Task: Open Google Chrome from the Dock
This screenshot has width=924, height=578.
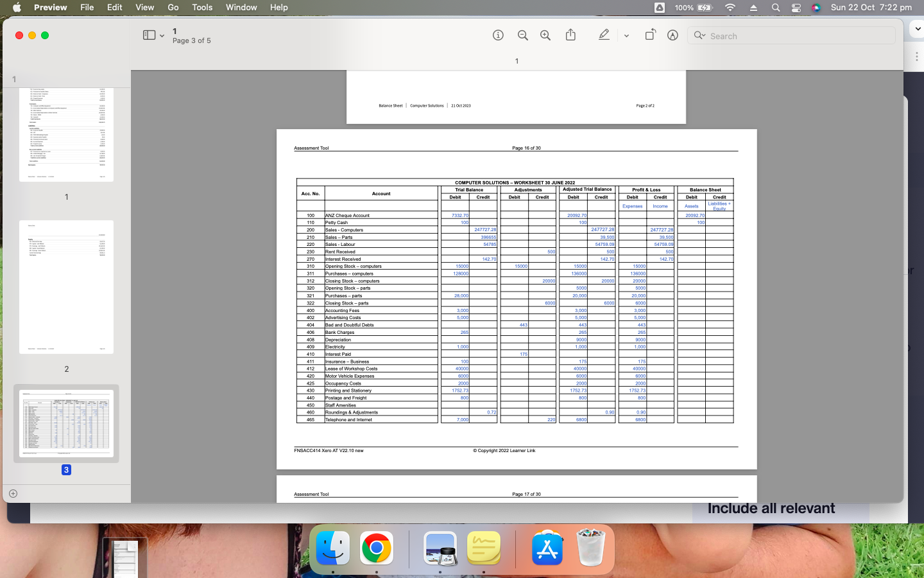Action: 376,549
